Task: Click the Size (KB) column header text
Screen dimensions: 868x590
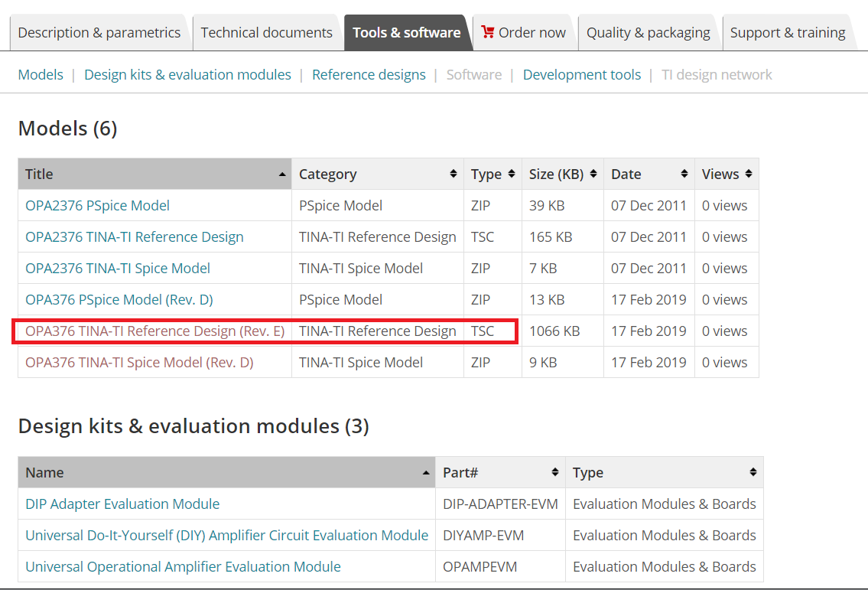Action: (x=556, y=174)
